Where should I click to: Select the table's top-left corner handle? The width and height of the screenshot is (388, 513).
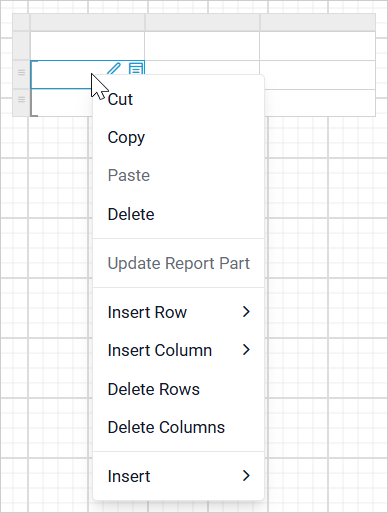21,22
